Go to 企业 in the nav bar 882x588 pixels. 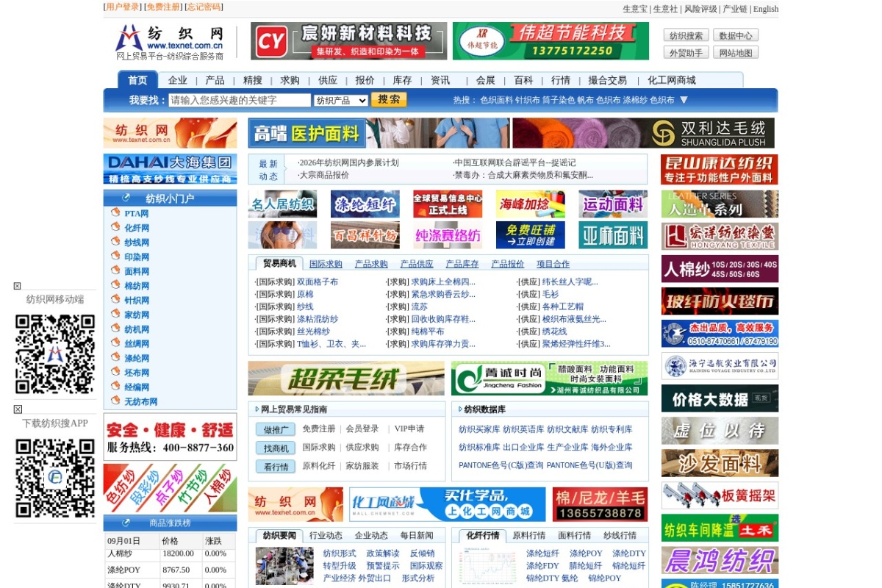pos(177,80)
